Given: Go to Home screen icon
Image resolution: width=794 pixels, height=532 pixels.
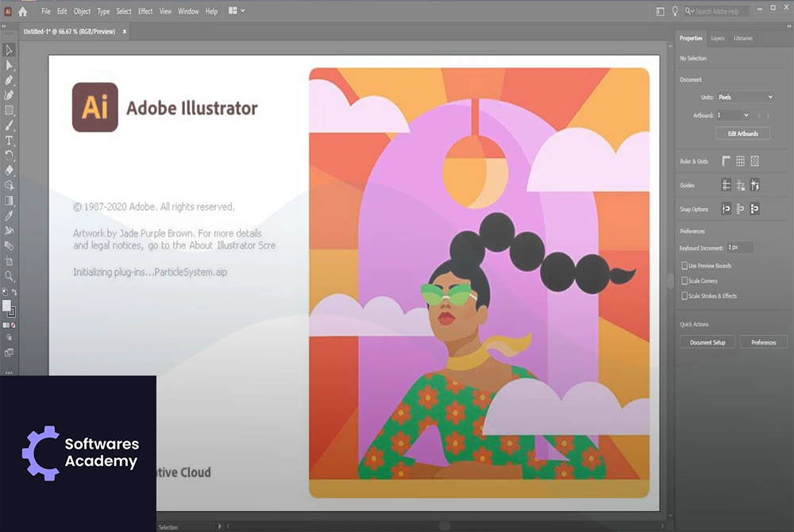Looking at the screenshot, I should point(23,11).
